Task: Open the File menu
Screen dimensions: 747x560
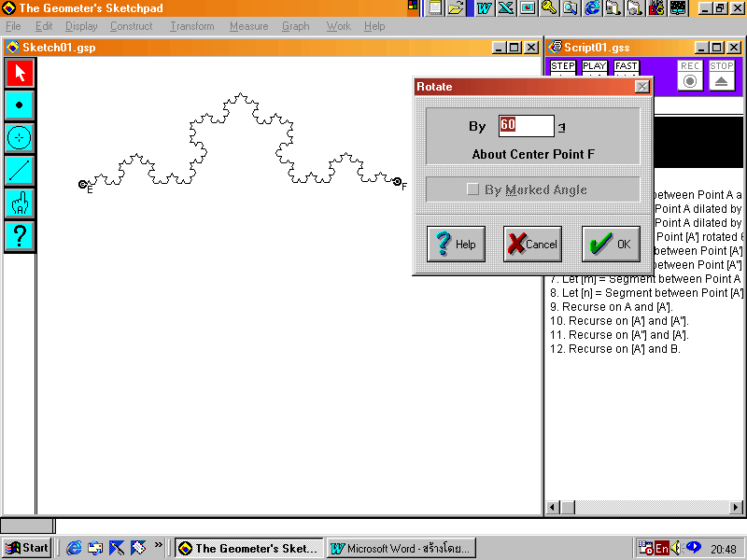Action: coord(13,26)
